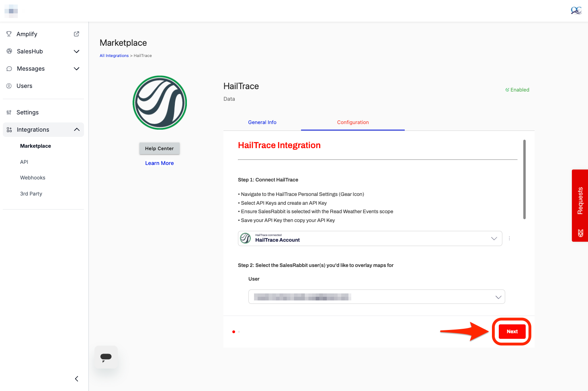
Task: Collapse the Integrations section chevron
Action: pyautogui.click(x=76, y=130)
